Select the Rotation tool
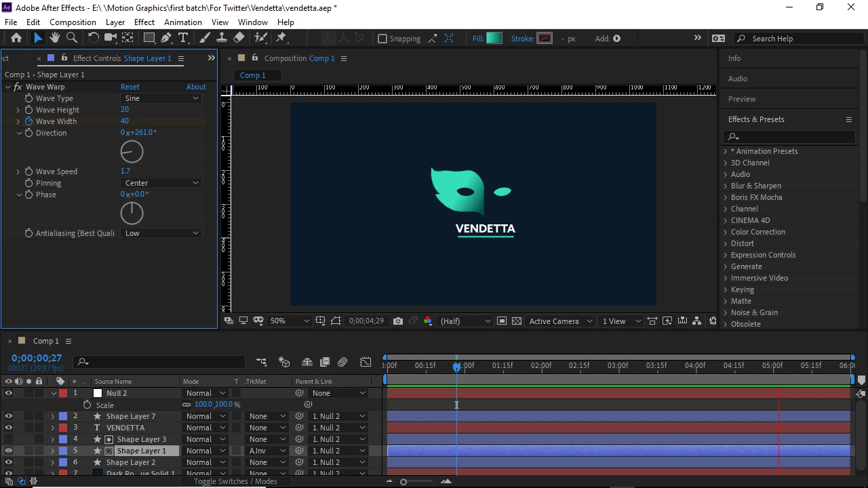 point(94,38)
